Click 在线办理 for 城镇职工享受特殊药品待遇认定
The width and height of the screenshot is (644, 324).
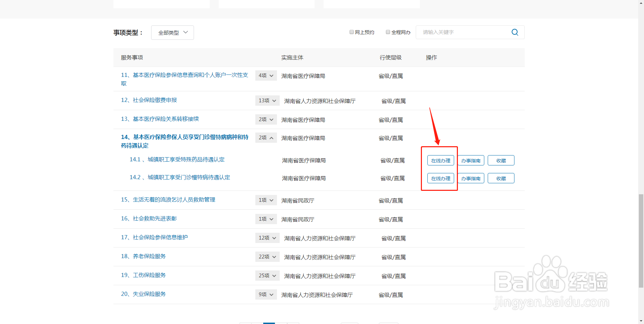coord(440,160)
